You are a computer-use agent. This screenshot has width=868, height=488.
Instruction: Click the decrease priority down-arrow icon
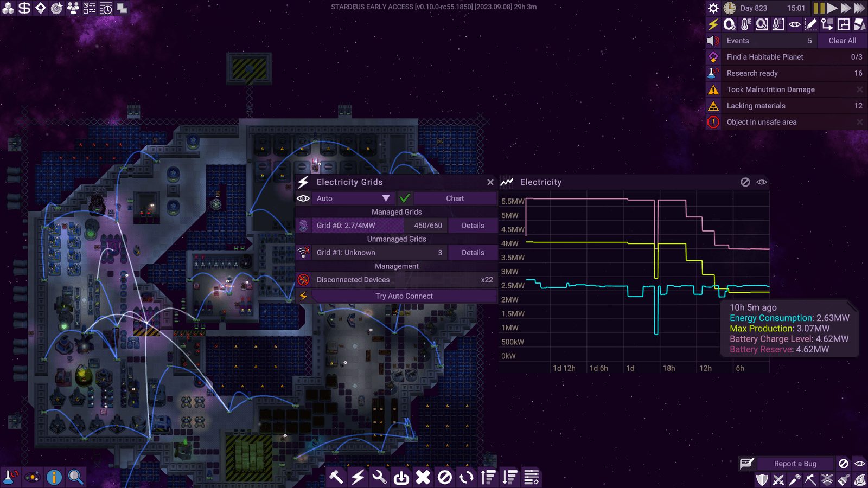coord(510,477)
